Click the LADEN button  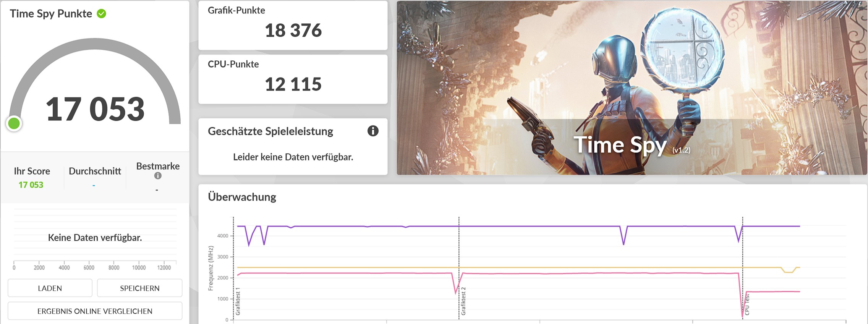[50, 288]
